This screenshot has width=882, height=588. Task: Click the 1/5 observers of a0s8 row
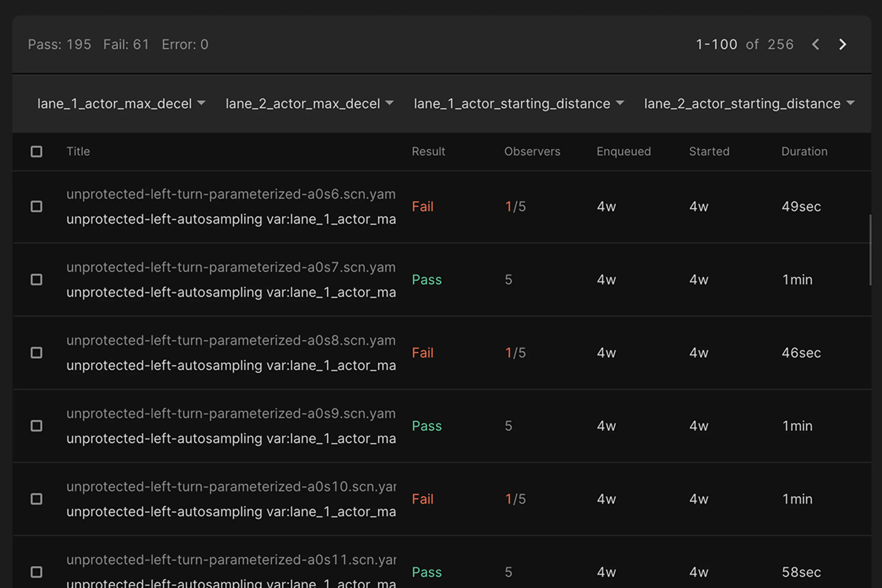coord(515,353)
